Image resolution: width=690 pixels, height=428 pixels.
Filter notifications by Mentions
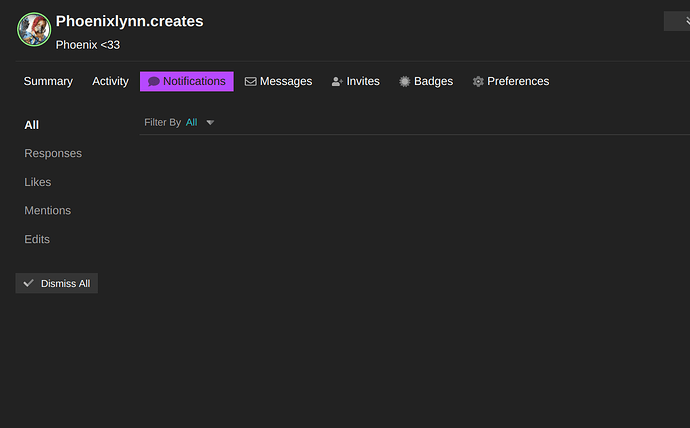48,211
